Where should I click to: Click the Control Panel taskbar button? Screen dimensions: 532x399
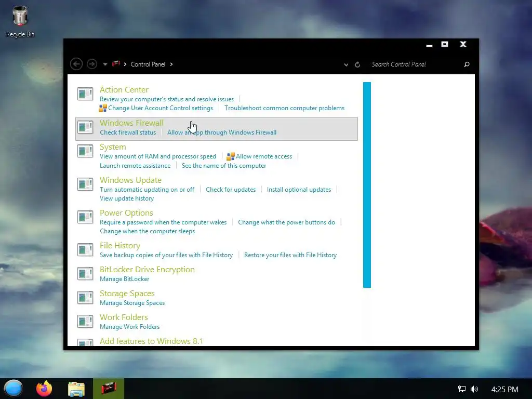coord(109,389)
